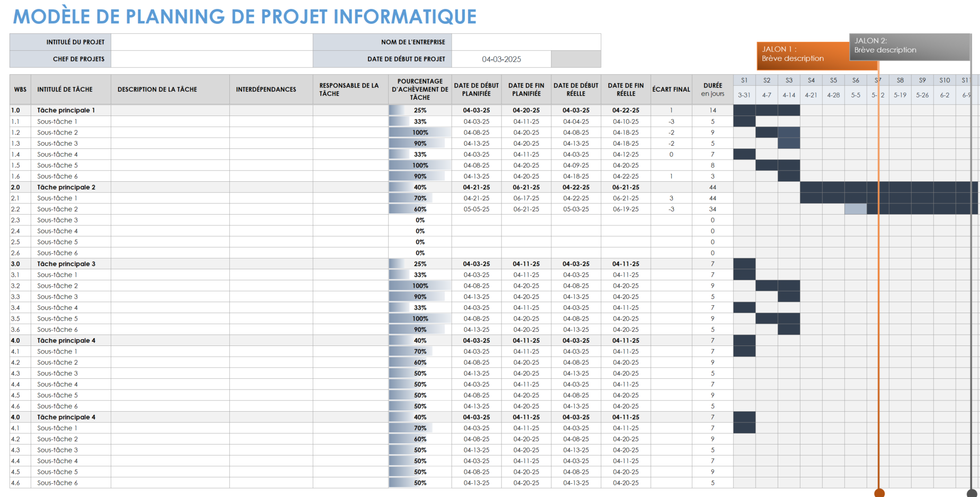Select the DATE DE FIN PLANIFIÉE header

coord(526,90)
